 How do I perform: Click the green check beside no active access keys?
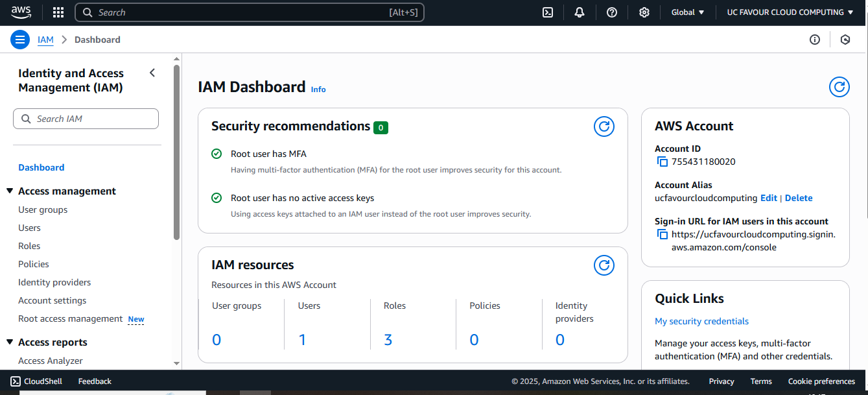217,198
